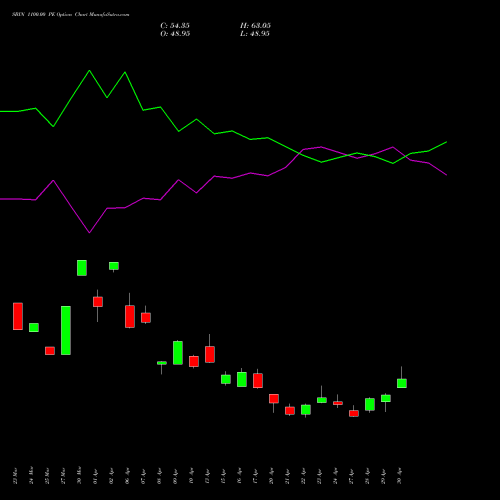Select the 22 Apr date label
Image resolution: width=500 pixels, height=500 pixels.
[303, 476]
